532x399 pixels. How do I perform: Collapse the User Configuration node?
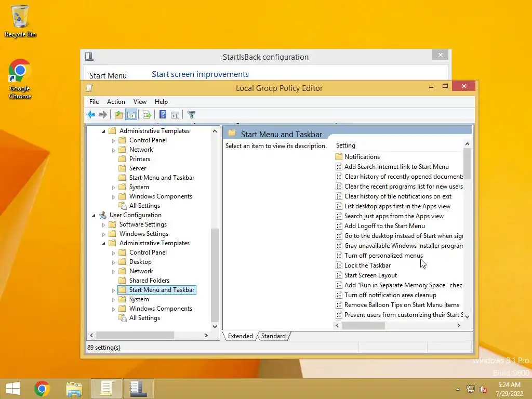click(94, 216)
